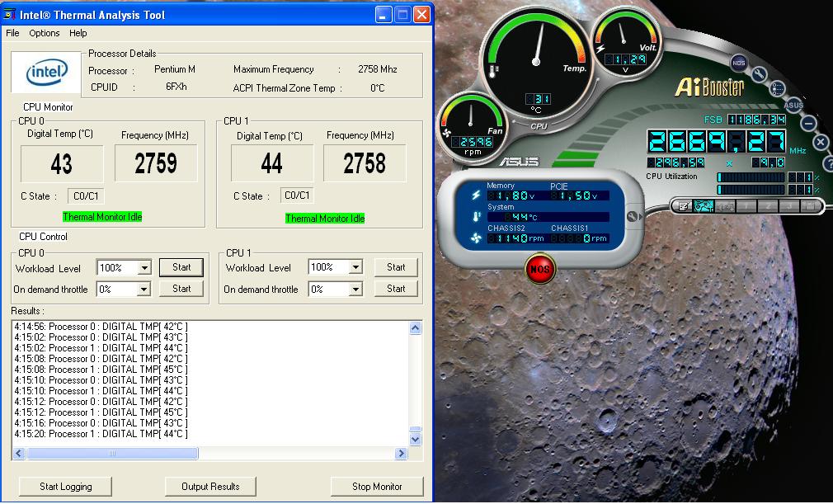Open CPU 1 Workload Level dropdown
The height and width of the screenshot is (504, 833).
(355, 267)
